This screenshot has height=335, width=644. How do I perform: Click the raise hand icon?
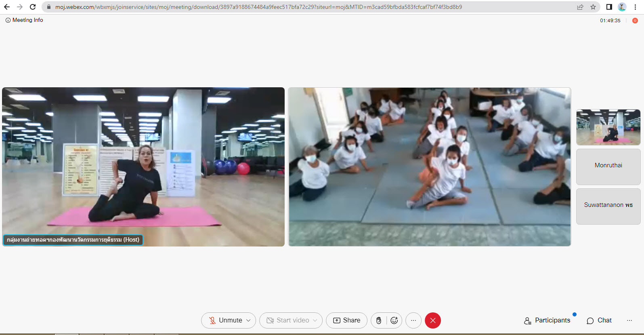pos(379,320)
